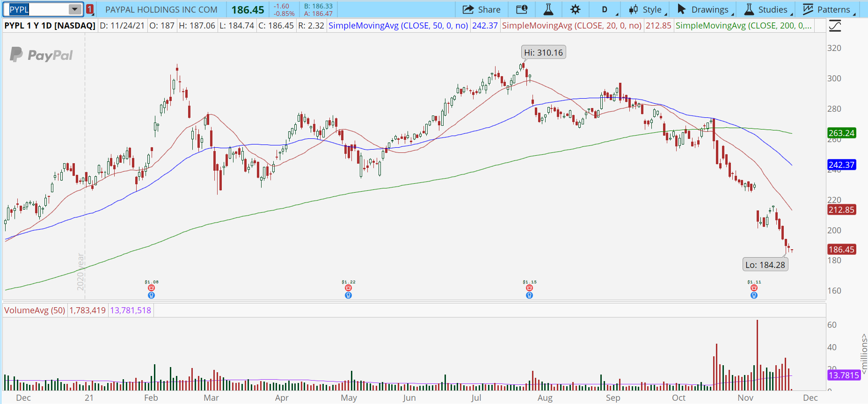The image size is (868, 404).
Task: Click the red earnings phone icon under $1.08
Action: 151,288
